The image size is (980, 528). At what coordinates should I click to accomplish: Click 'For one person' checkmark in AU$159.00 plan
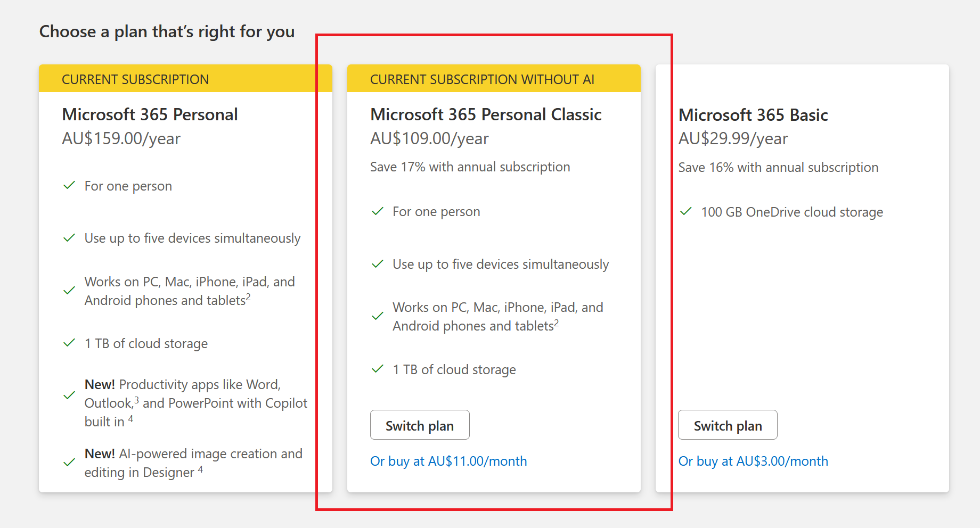click(69, 186)
